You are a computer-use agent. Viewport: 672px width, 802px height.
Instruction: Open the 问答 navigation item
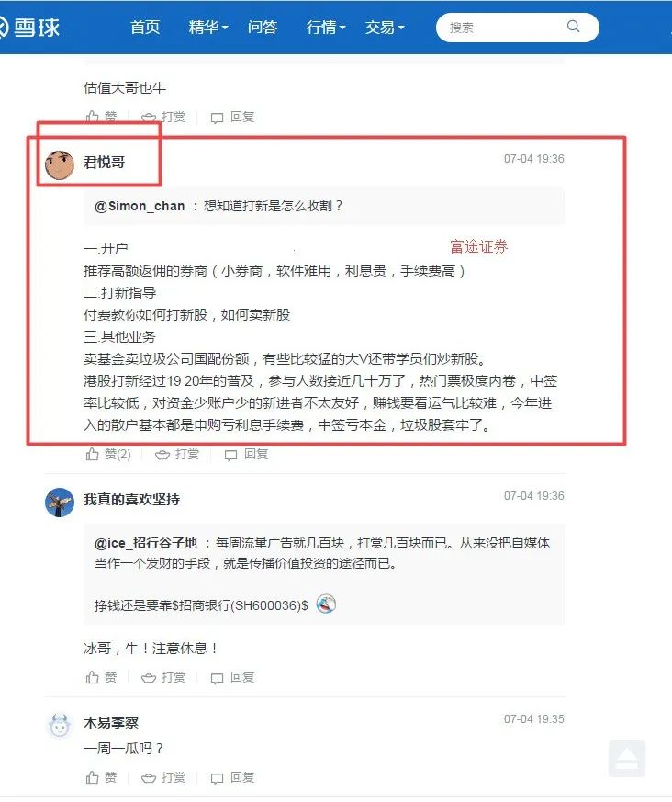click(x=263, y=28)
